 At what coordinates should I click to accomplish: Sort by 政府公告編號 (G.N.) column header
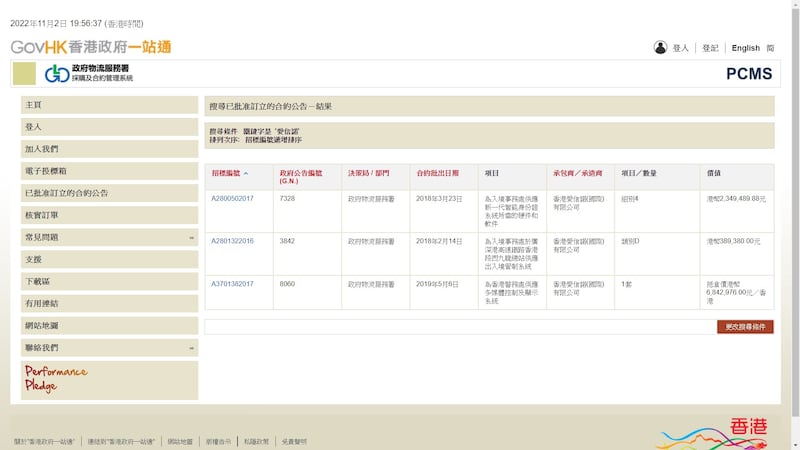pyautogui.click(x=301, y=177)
